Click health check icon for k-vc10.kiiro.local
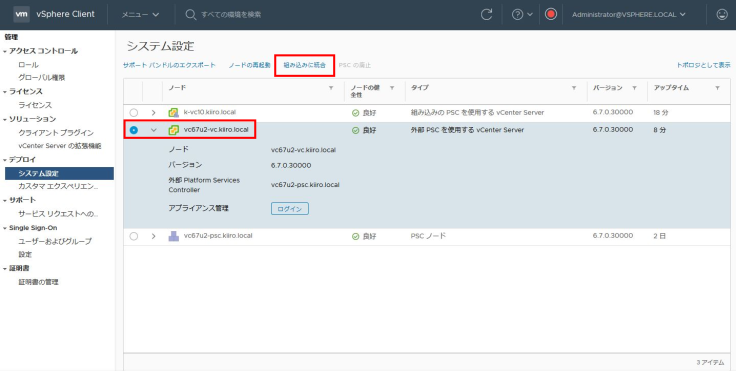This screenshot has width=736, height=371. pos(355,113)
